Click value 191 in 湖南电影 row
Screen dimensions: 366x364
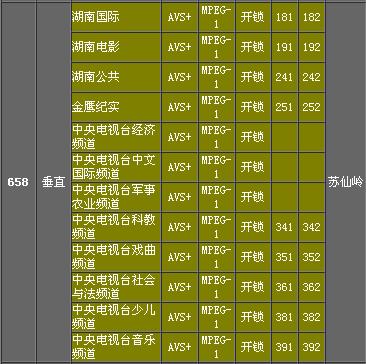(284, 47)
